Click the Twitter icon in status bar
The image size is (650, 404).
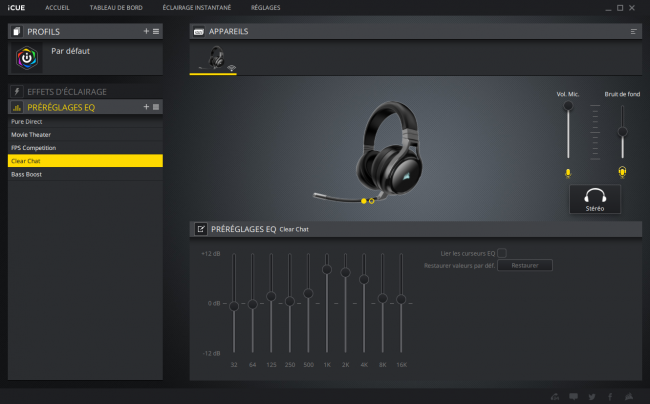pyautogui.click(x=592, y=397)
